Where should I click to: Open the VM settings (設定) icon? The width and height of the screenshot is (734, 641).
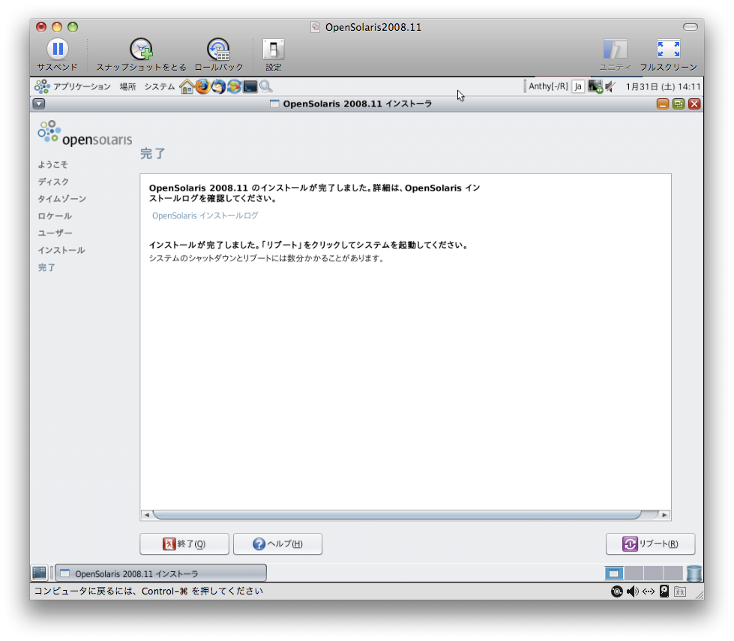(273, 48)
